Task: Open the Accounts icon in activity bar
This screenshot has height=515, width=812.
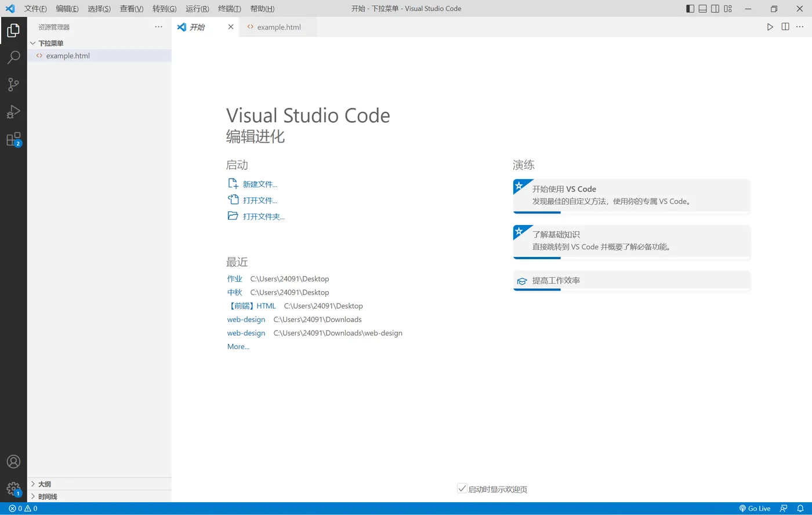Action: pos(13,462)
